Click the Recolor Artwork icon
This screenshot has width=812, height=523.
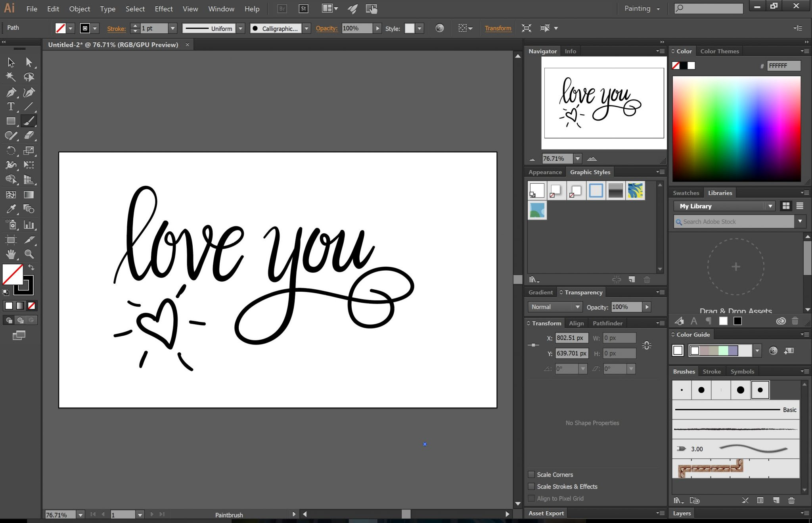[x=439, y=28]
